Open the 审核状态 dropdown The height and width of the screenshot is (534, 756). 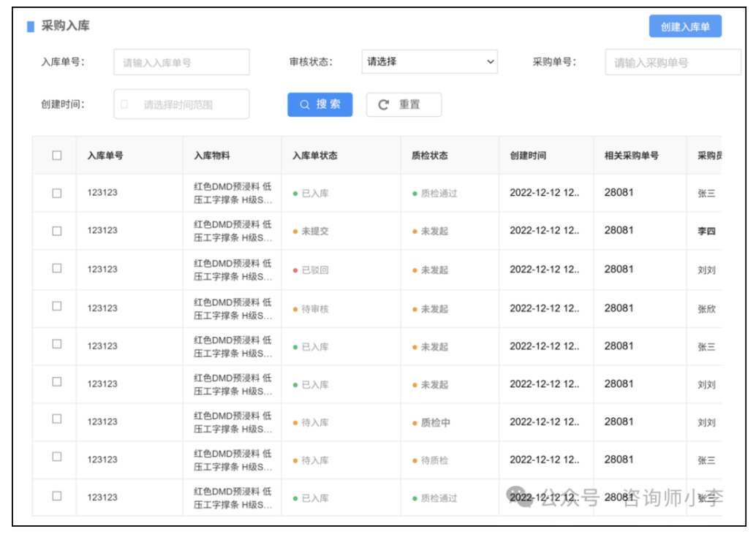(x=429, y=62)
